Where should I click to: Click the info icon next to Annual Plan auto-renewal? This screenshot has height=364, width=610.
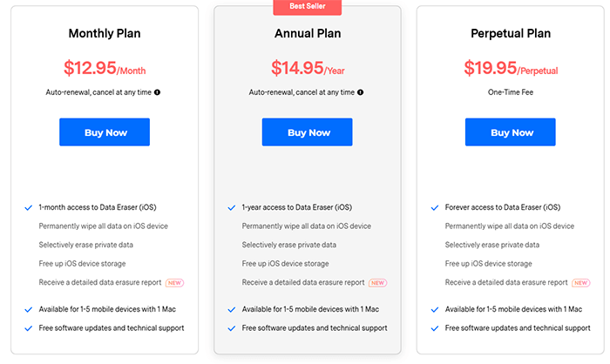pos(360,92)
